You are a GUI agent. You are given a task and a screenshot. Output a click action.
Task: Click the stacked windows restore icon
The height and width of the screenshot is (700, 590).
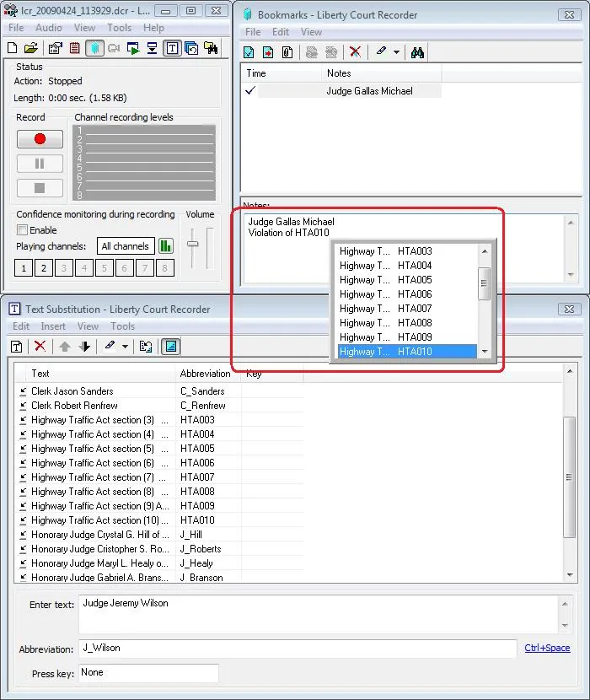tap(191, 48)
